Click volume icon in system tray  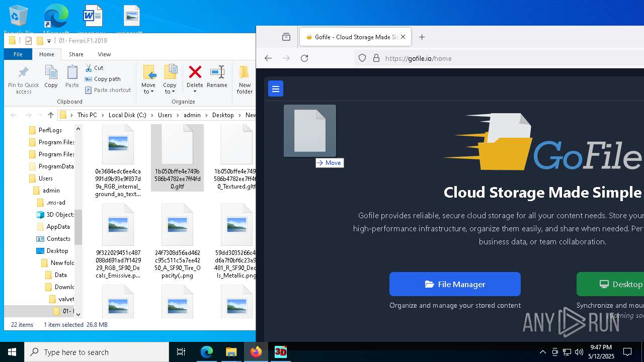(579, 352)
